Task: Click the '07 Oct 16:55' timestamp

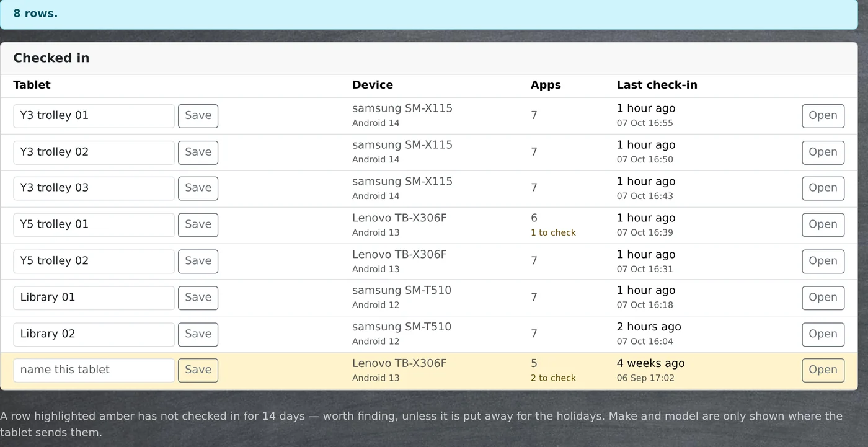Action: 645,123
